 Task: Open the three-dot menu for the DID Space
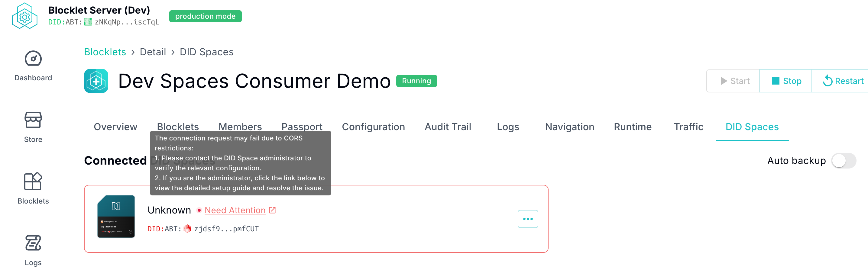coord(528,219)
